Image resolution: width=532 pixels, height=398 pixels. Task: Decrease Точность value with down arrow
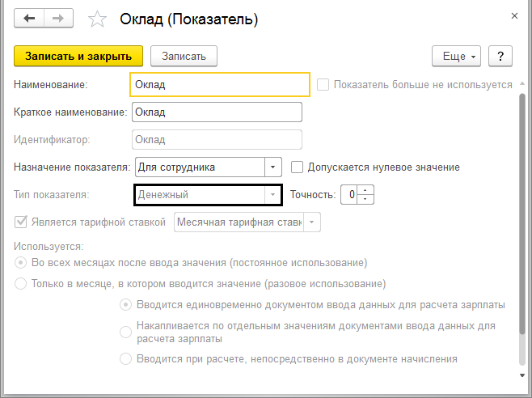pyautogui.click(x=365, y=199)
